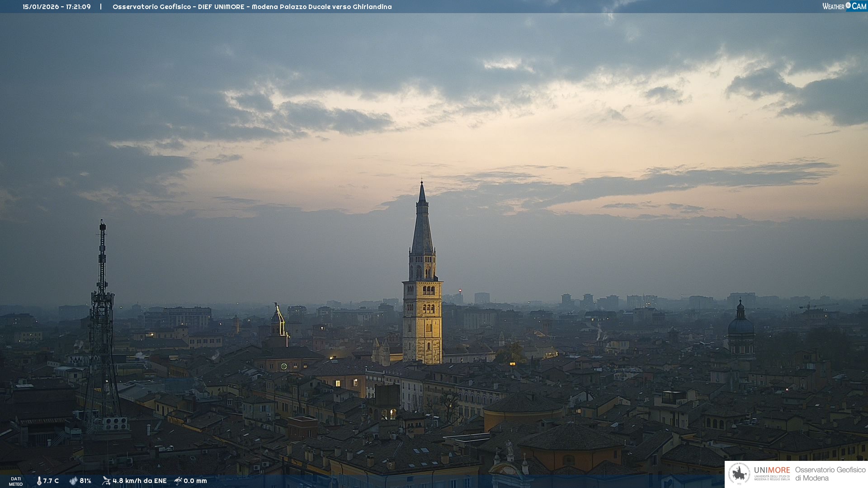The width and height of the screenshot is (868, 488).
Task: Click the umbrella rainfall icon
Action: click(178, 481)
